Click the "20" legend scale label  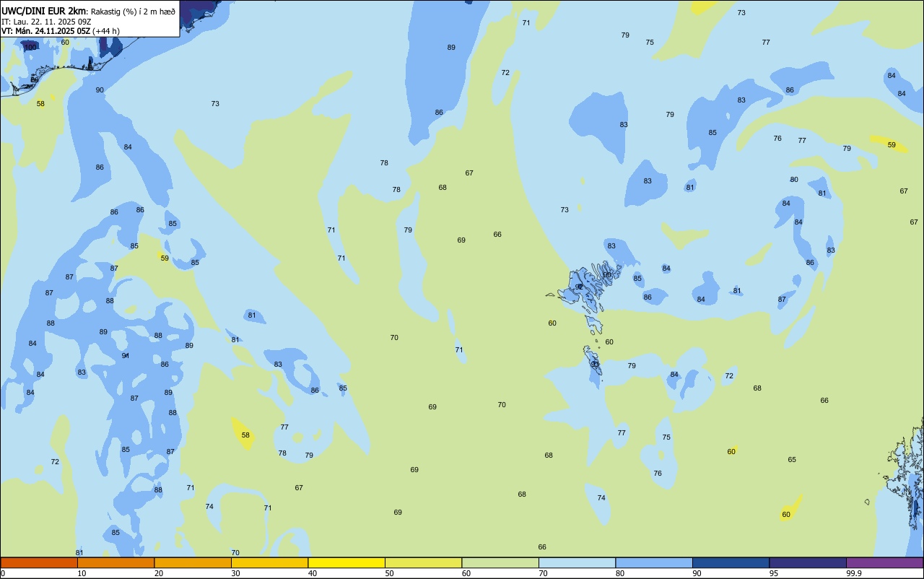tap(159, 573)
